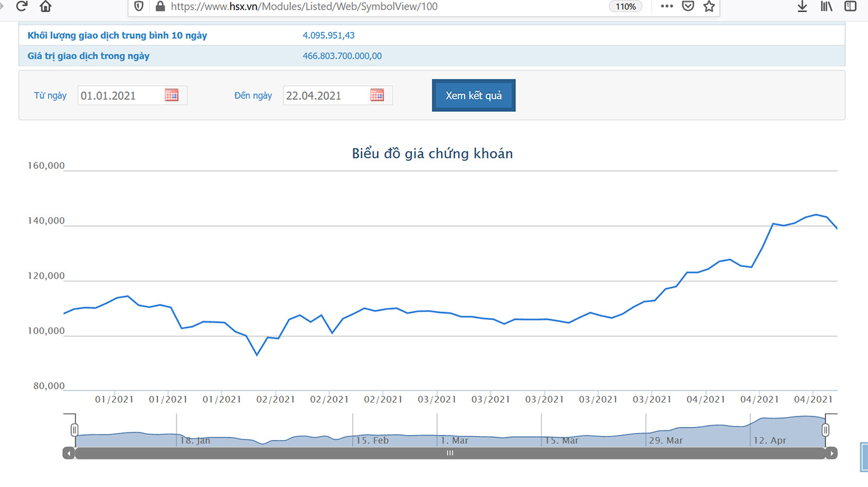Reset zoom via the 110% badge
The image size is (868, 487).
point(625,6)
